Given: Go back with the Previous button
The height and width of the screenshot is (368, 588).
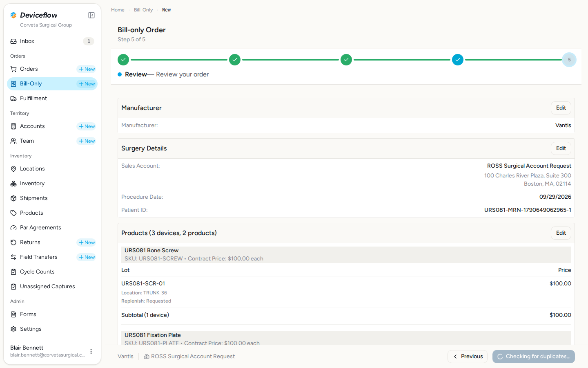Looking at the screenshot, I should [x=468, y=357].
